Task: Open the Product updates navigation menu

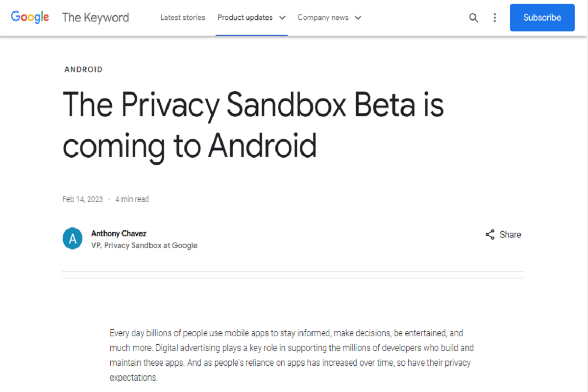Action: 245,17
